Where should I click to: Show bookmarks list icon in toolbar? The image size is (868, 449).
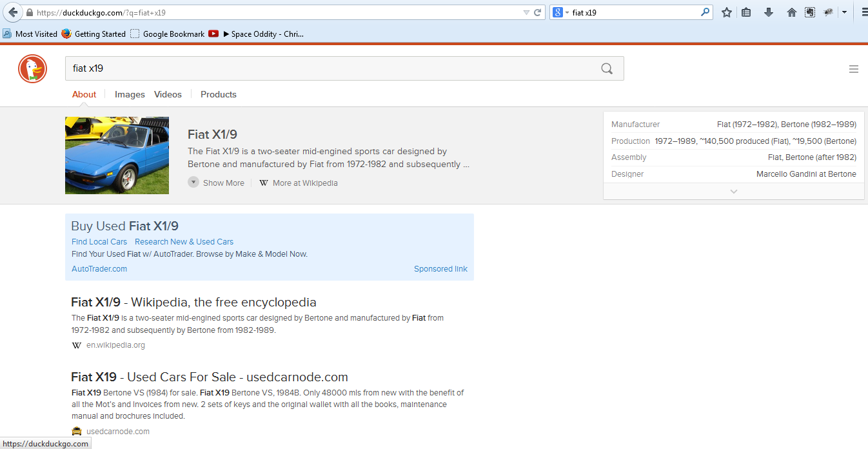pyautogui.click(x=746, y=12)
